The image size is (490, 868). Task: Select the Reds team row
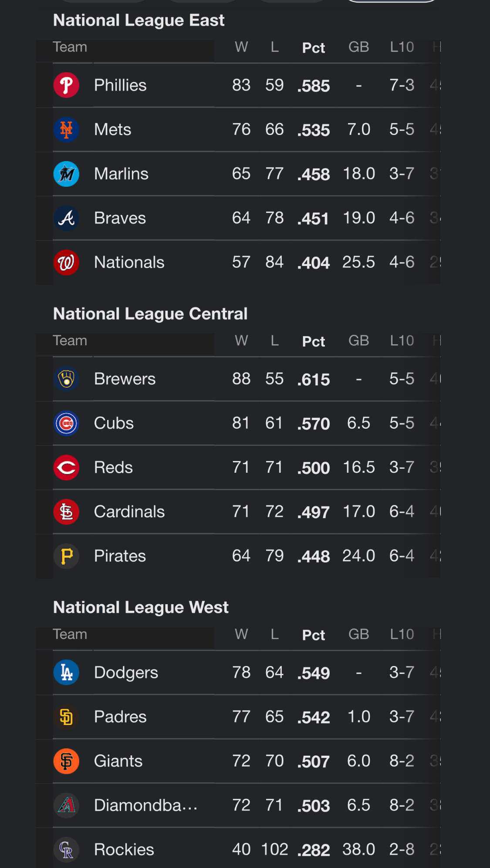tap(247, 468)
